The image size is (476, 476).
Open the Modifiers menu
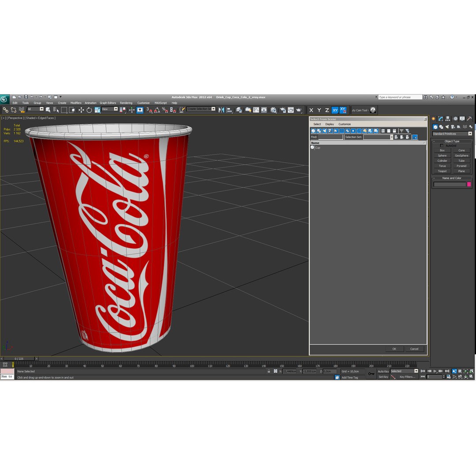76,103
